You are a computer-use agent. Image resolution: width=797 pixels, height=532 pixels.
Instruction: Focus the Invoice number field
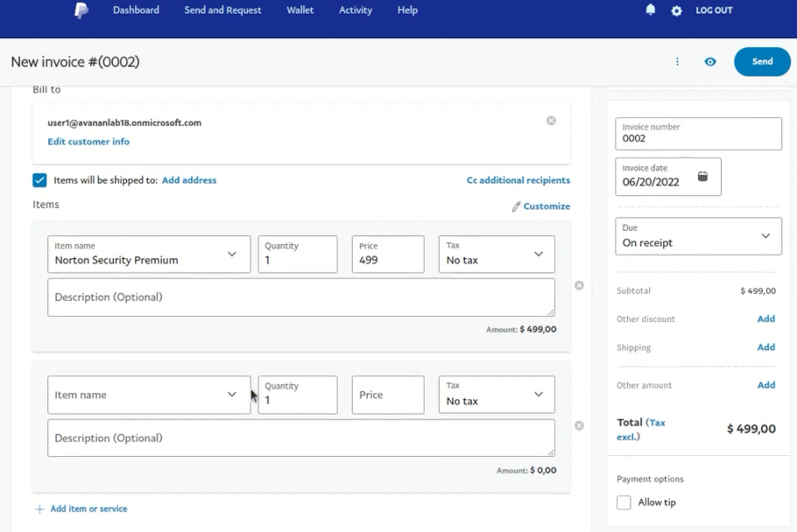(698, 134)
